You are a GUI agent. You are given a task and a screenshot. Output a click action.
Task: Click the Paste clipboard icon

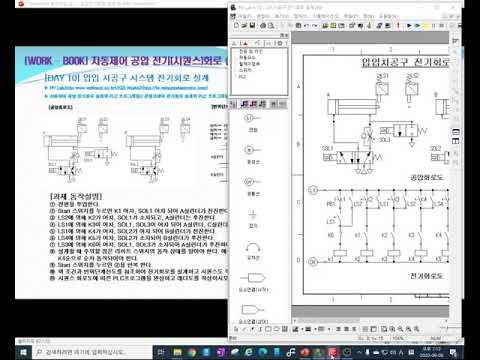point(298,25)
